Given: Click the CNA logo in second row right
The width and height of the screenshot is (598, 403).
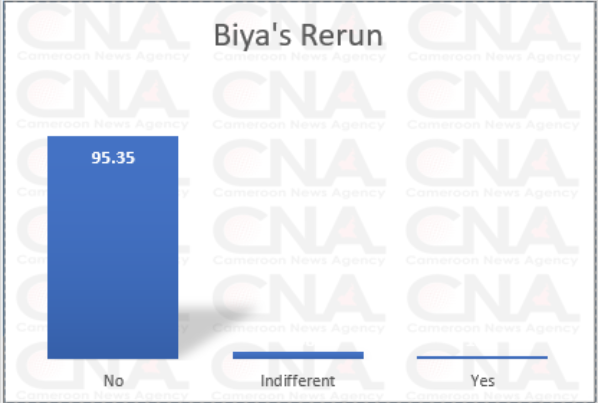Looking at the screenshot, I should tap(494, 94).
